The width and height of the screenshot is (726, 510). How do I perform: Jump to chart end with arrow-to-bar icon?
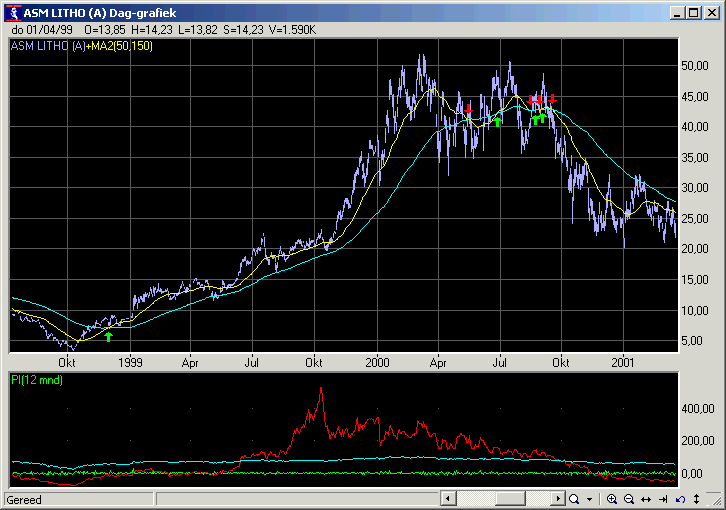coord(663,499)
